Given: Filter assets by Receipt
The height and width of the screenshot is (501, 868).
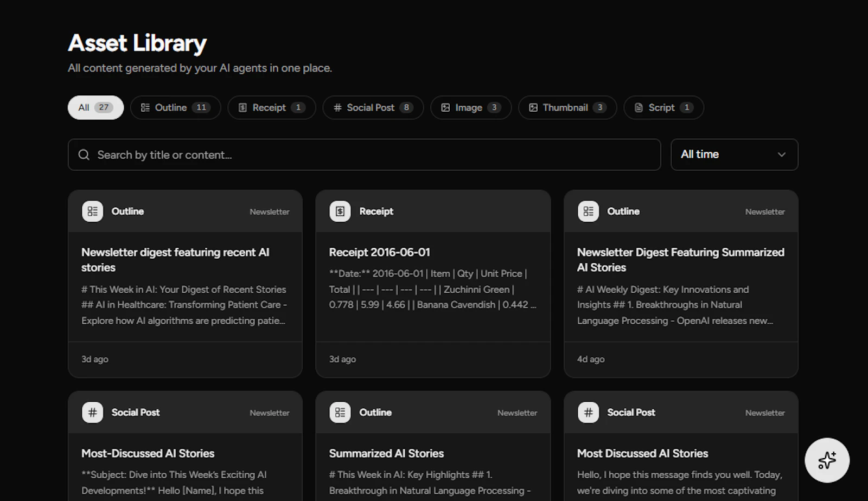Looking at the screenshot, I should tap(272, 107).
